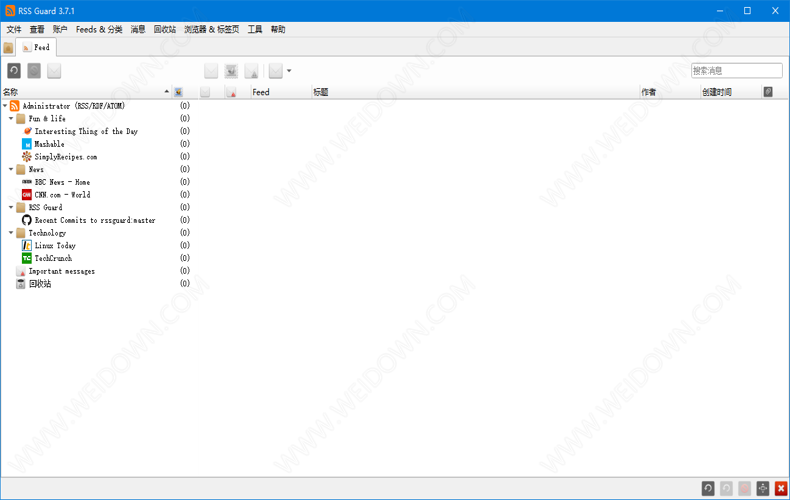Open the 回收站 menu

click(x=165, y=29)
